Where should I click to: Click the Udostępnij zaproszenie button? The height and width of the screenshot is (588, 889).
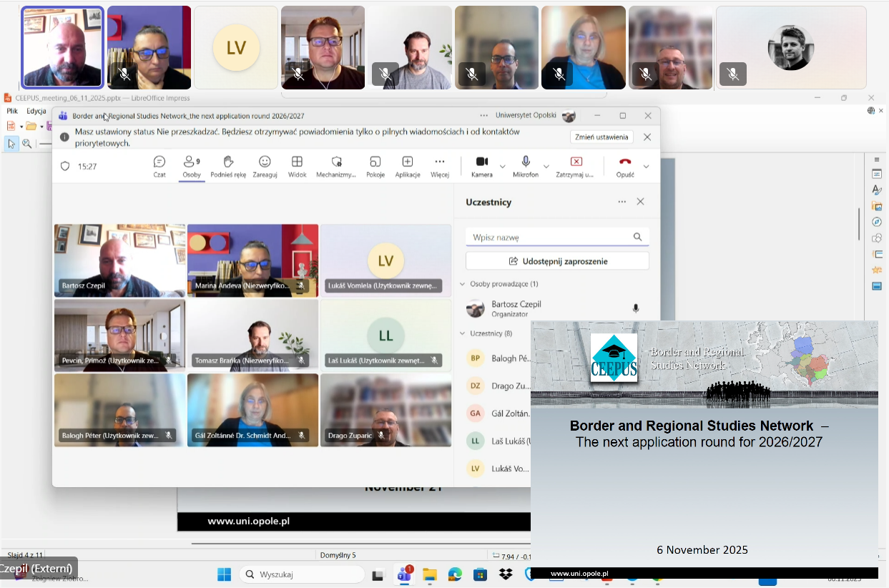pos(557,261)
